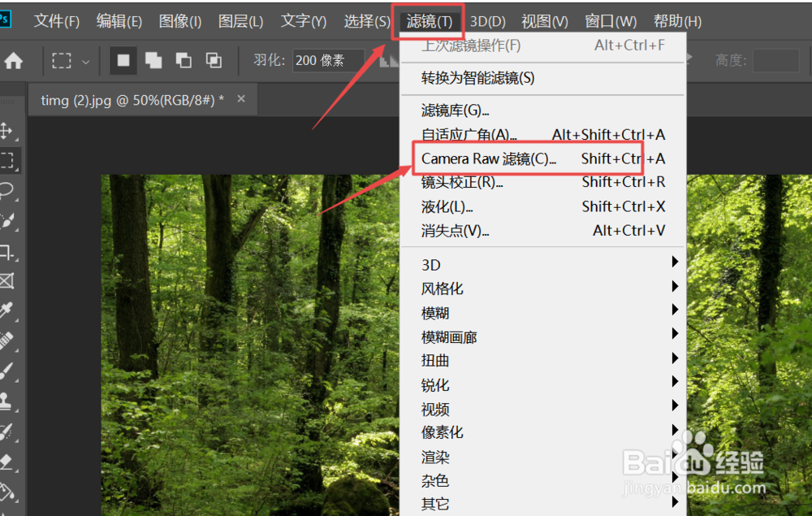Open the 图层(L) menu
This screenshot has width=812, height=516.
[240, 21]
